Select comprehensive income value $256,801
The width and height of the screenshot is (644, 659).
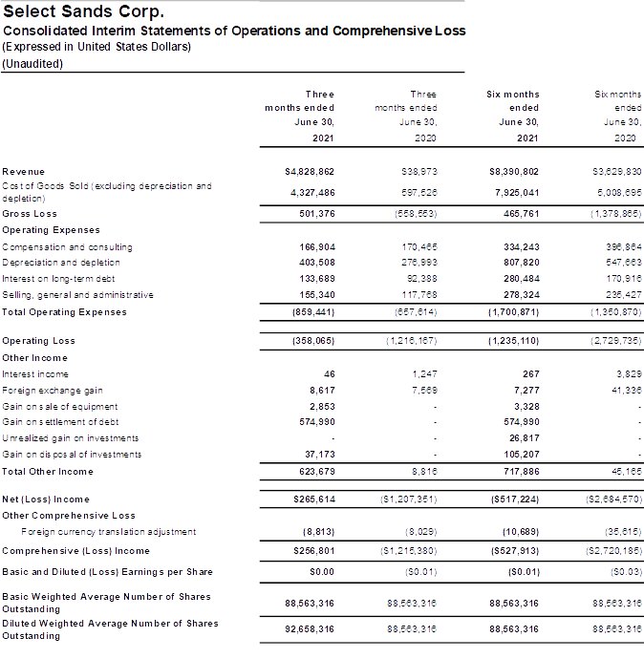[x=314, y=551]
